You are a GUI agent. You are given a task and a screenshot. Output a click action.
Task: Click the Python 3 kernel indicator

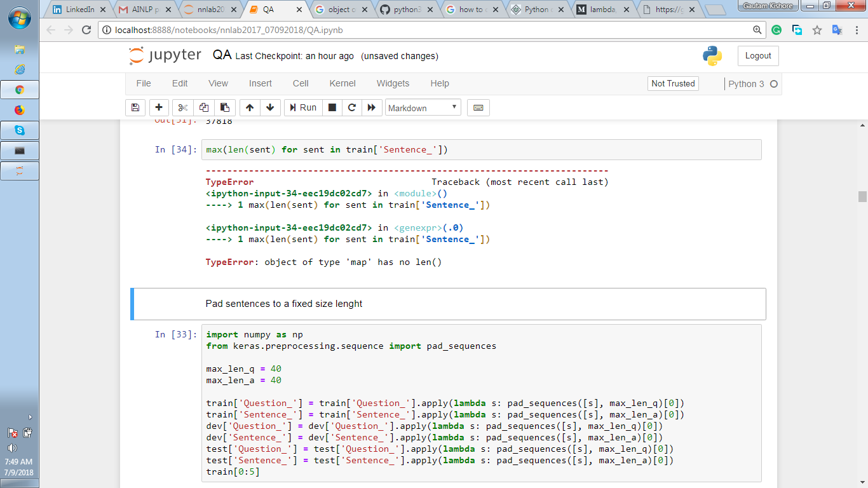click(x=752, y=84)
